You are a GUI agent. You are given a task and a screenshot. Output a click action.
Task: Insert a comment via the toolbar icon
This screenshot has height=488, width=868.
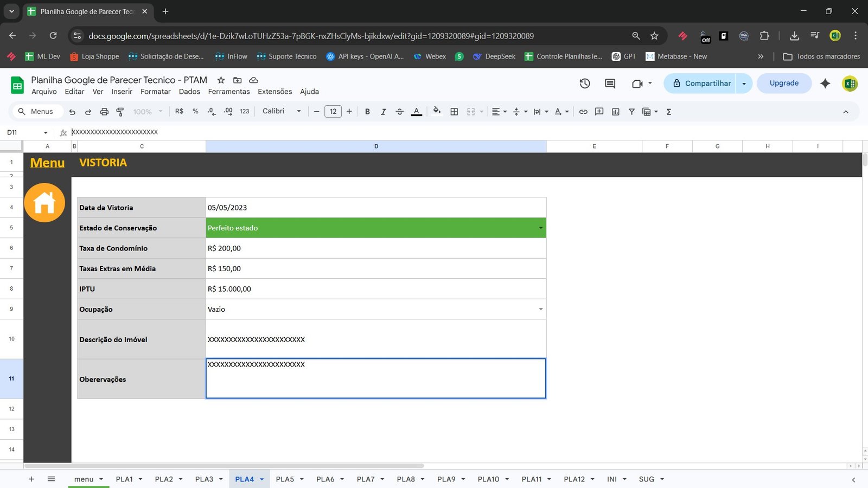599,111
